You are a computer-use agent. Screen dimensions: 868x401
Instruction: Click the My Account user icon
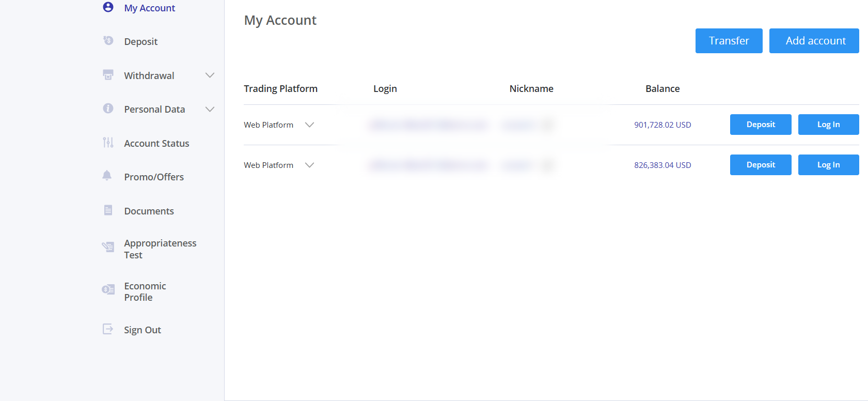108,7
